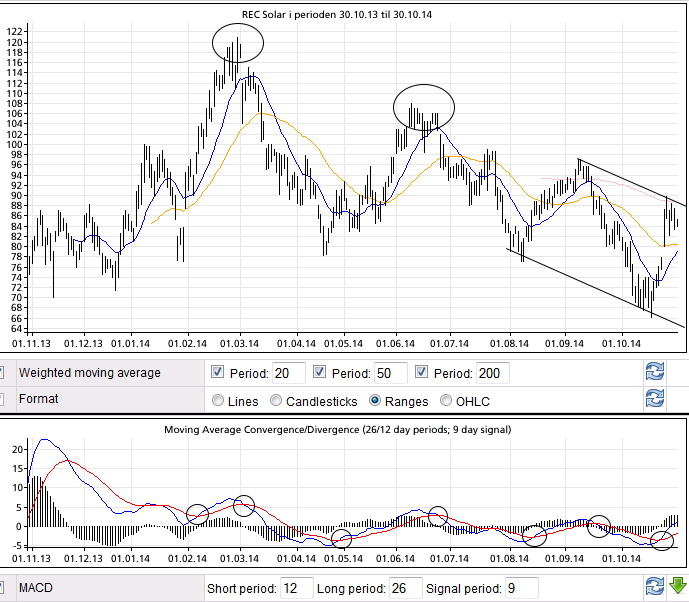This screenshot has height=602, width=689.
Task: Focus the MACD Signal period field
Action: [522, 588]
